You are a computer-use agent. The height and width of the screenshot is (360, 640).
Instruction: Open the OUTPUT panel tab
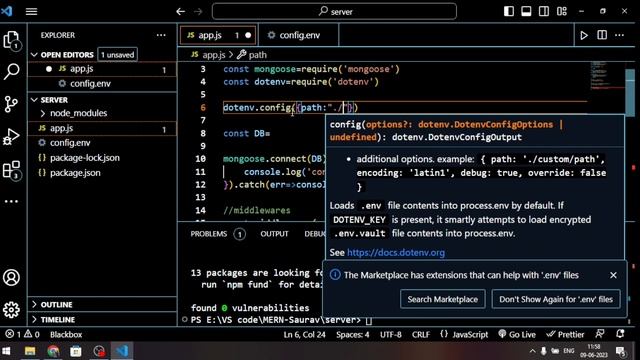coord(274,234)
